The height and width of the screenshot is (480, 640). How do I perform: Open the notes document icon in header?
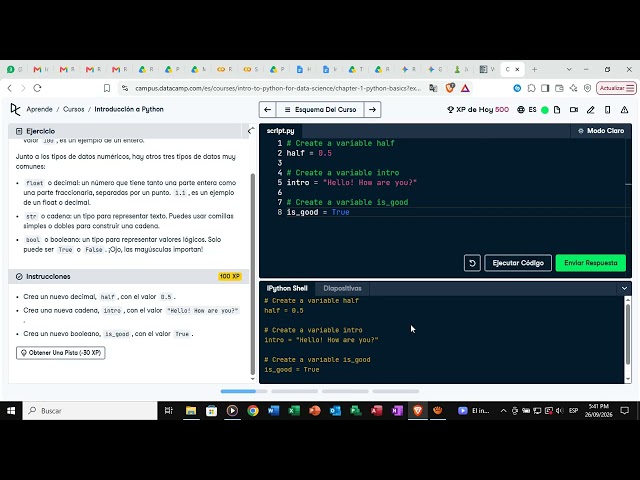point(557,109)
